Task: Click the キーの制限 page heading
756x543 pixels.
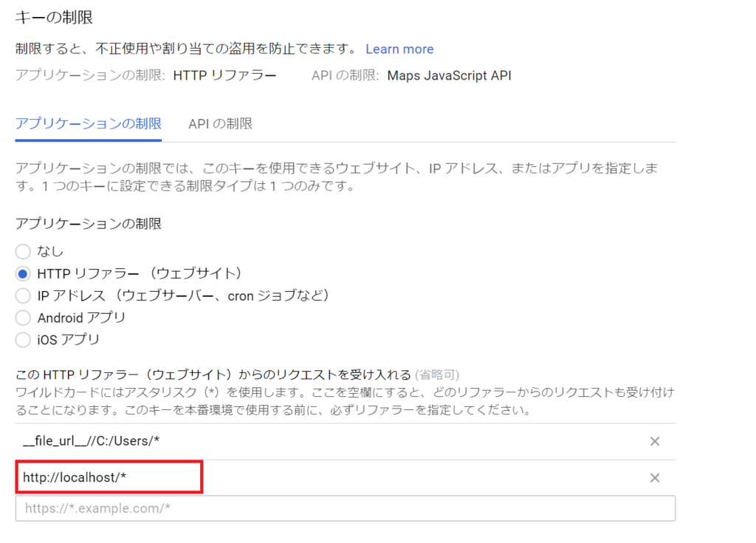Action: click(52, 16)
